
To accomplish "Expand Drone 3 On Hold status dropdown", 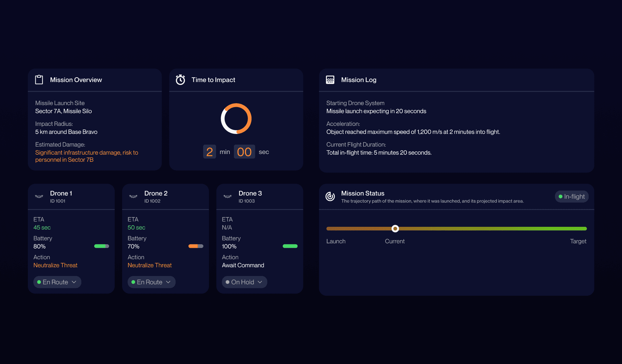I will click(x=244, y=282).
